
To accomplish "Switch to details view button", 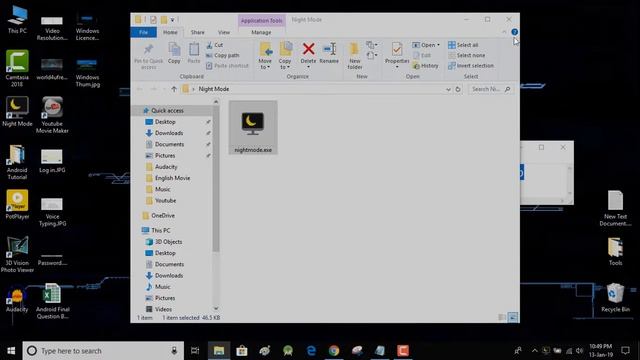I will (502, 318).
